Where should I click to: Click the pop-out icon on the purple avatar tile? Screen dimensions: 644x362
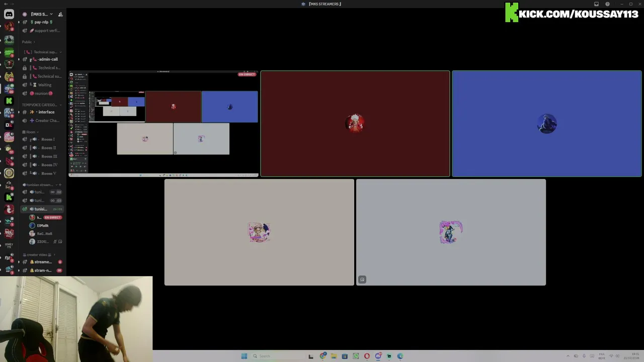tap(362, 280)
